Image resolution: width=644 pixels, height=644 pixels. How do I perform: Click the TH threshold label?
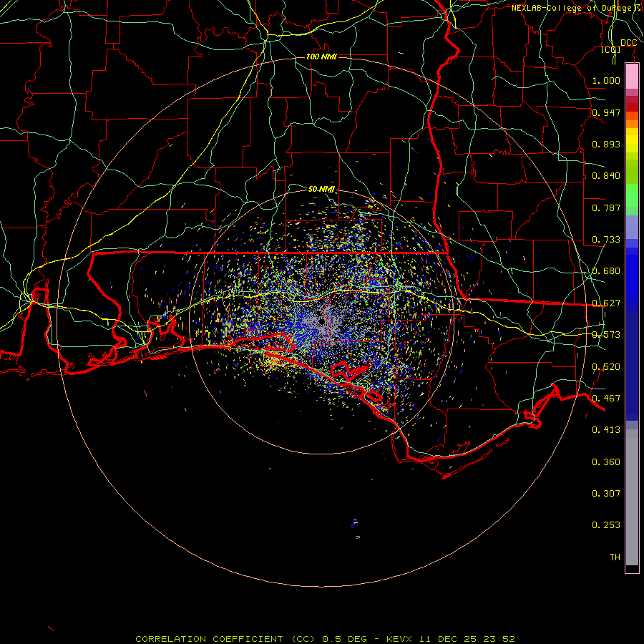[615, 557]
